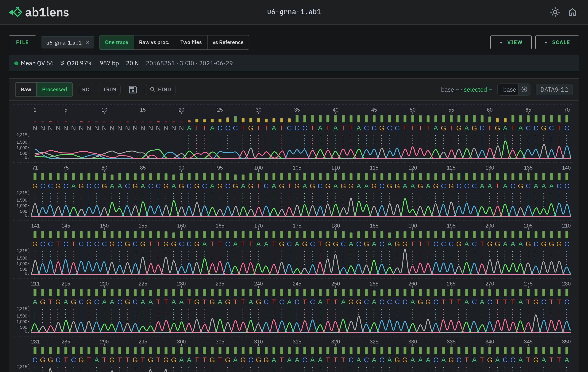The image size is (588, 372).
Task: Switch to vs Reference mode
Action: point(228,43)
